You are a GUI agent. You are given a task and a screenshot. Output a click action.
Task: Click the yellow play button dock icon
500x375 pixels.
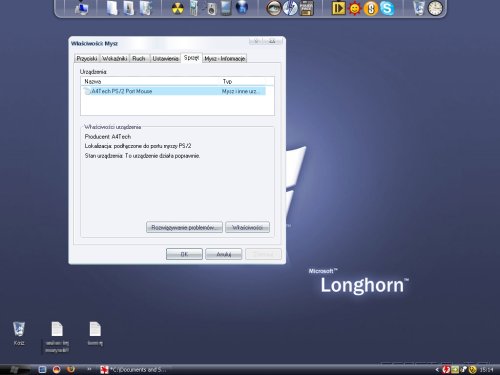338,8
